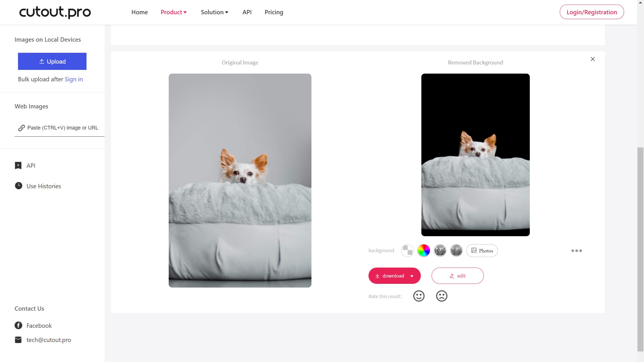Open the API page from top navigation
Screen dimensions: 644x362
tap(247, 12)
